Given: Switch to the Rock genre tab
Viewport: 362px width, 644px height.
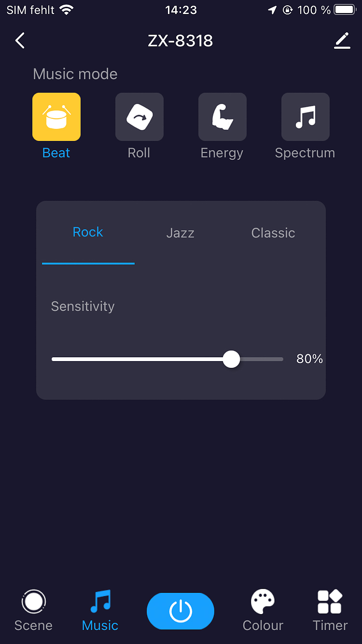Looking at the screenshot, I should point(88,232).
